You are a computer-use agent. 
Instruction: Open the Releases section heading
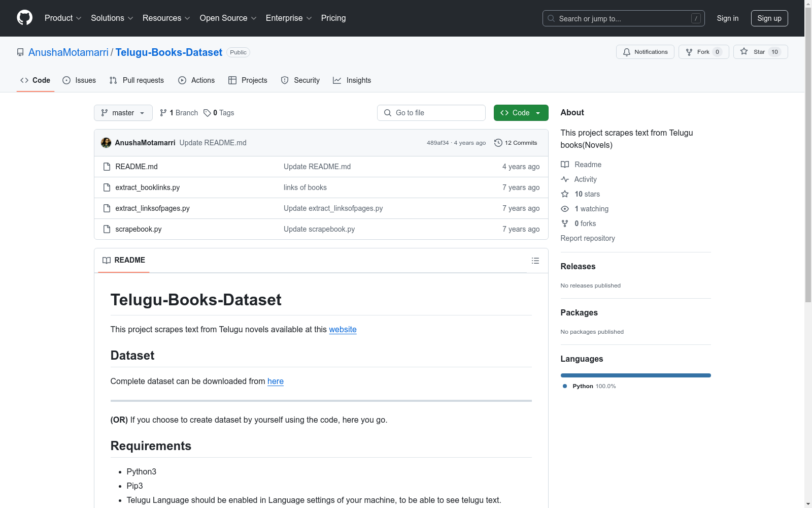coord(578,266)
